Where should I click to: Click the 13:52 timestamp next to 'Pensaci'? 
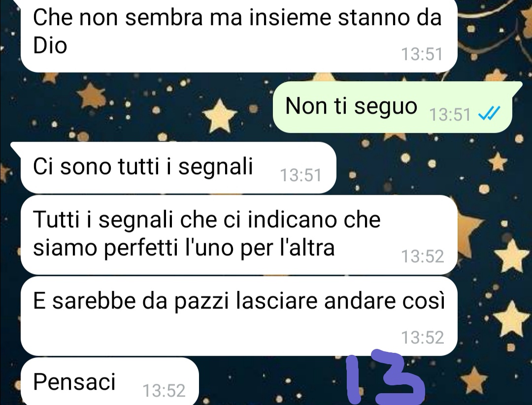(164, 390)
